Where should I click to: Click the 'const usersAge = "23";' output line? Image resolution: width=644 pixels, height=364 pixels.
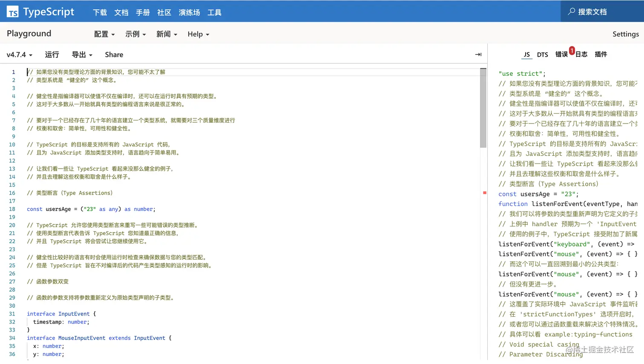538,194
